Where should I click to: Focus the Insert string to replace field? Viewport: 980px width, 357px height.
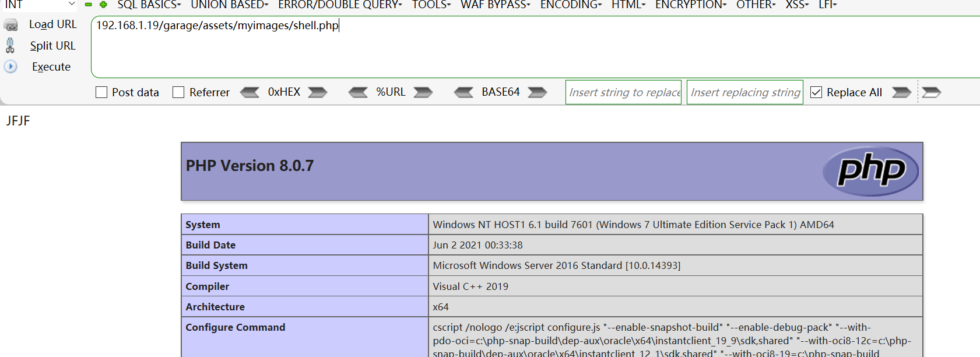(623, 92)
